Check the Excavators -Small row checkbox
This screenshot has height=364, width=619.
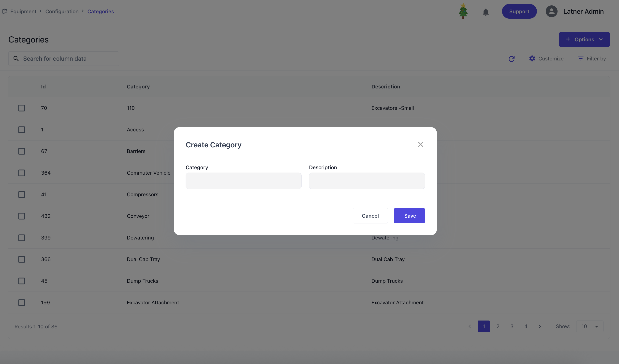22,108
